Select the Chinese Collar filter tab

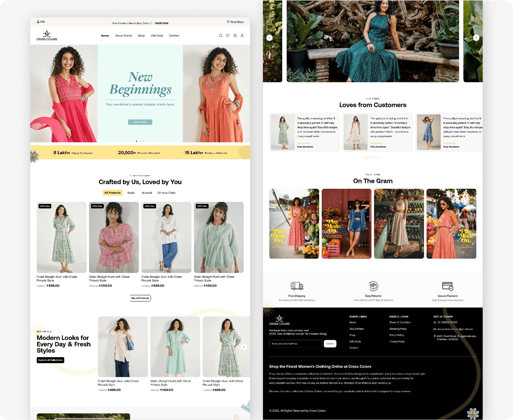pyautogui.click(x=167, y=193)
